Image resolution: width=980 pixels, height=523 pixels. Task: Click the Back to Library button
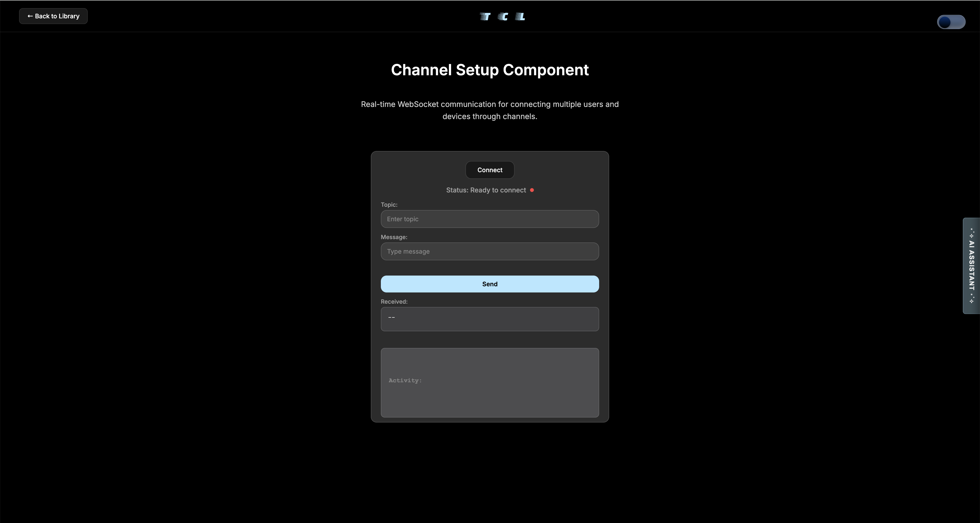(x=53, y=16)
